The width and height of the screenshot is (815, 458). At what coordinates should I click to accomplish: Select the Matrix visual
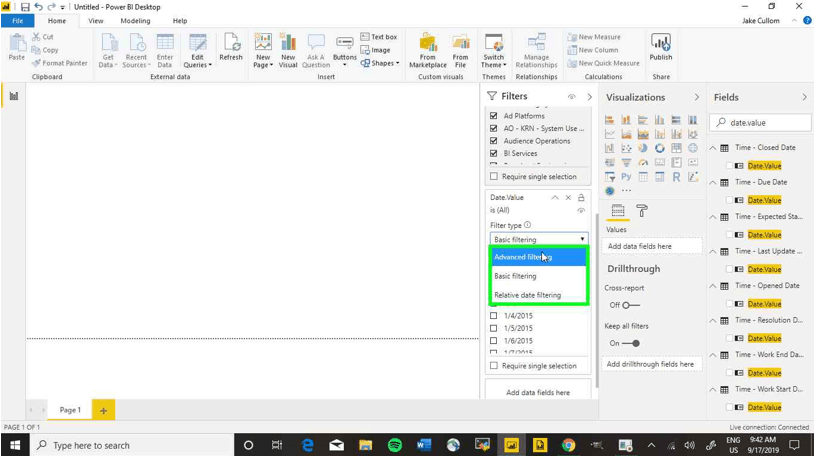tap(660, 177)
